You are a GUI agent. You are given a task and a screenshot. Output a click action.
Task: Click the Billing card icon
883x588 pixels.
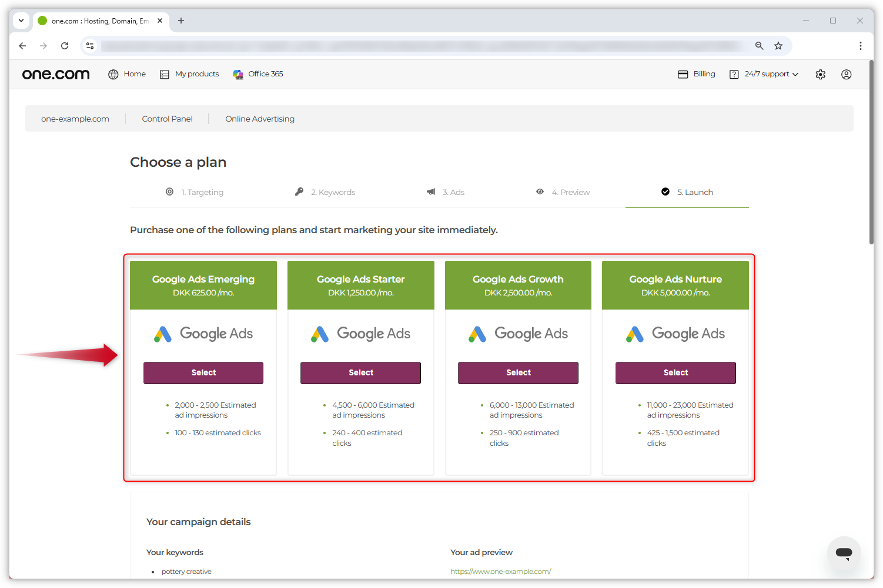click(x=683, y=74)
